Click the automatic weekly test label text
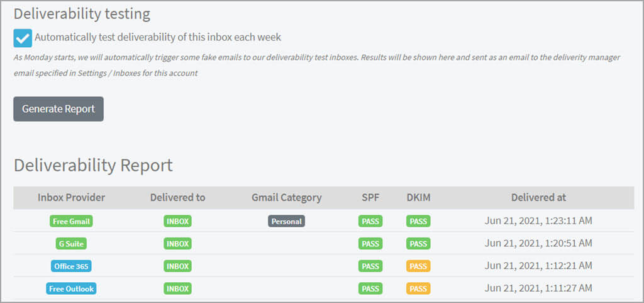 tap(158, 37)
